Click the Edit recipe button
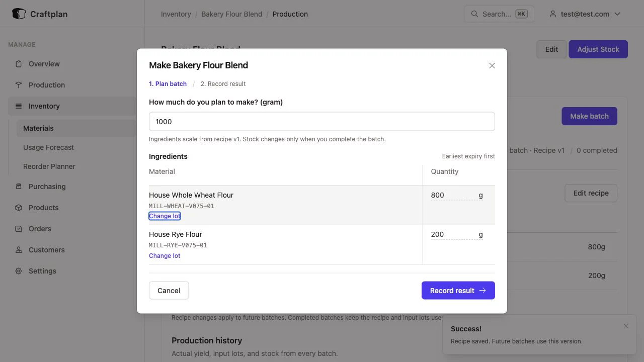This screenshot has width=644, height=362. [591, 193]
